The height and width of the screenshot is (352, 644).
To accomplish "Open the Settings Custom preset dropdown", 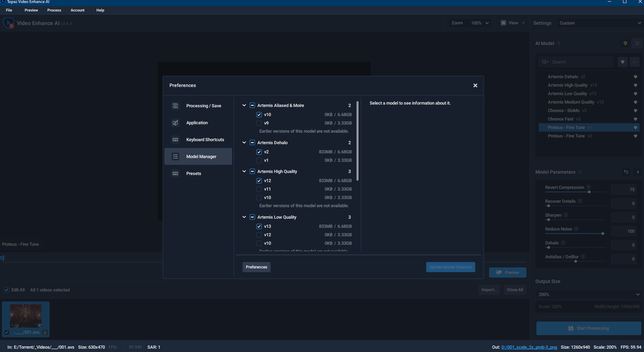I will click(600, 23).
